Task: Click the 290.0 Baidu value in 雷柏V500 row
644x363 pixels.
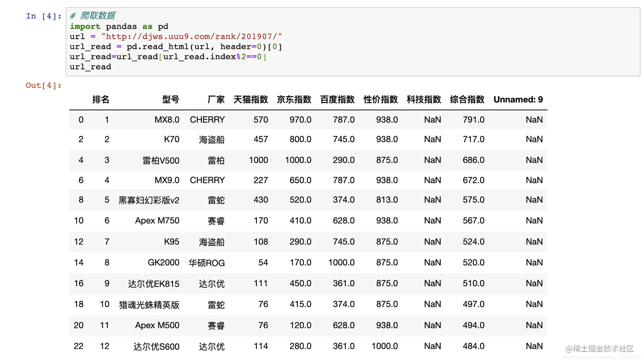Action: coord(344,160)
